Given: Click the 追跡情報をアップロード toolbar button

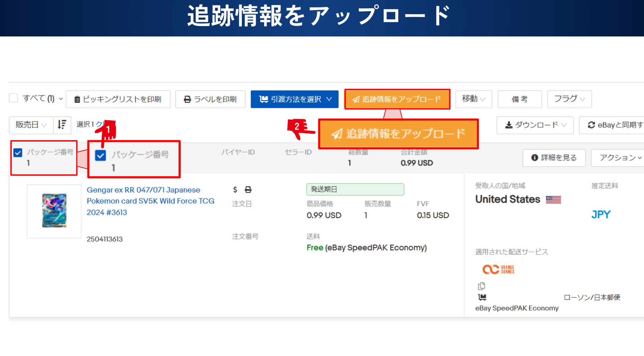Looking at the screenshot, I should (397, 99).
